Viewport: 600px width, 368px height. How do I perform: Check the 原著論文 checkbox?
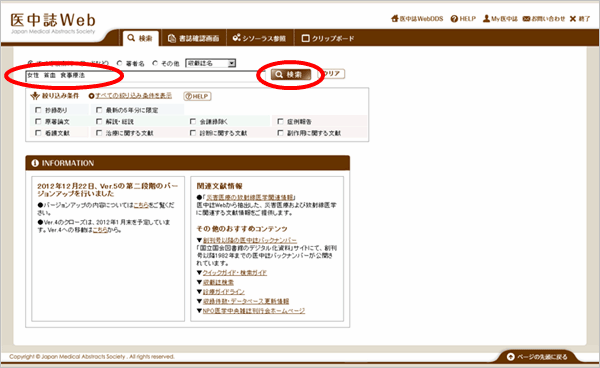click(x=38, y=121)
